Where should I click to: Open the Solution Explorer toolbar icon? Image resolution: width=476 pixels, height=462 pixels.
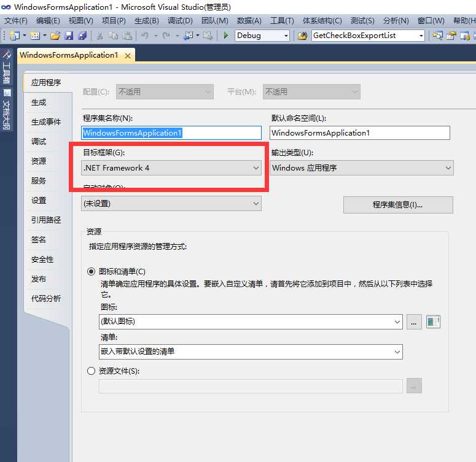click(437, 36)
